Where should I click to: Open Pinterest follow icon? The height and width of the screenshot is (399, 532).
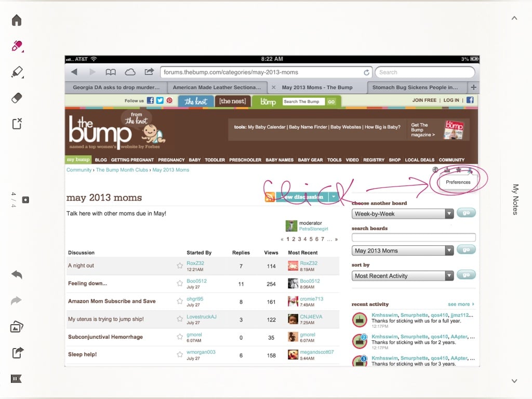pyautogui.click(x=169, y=100)
